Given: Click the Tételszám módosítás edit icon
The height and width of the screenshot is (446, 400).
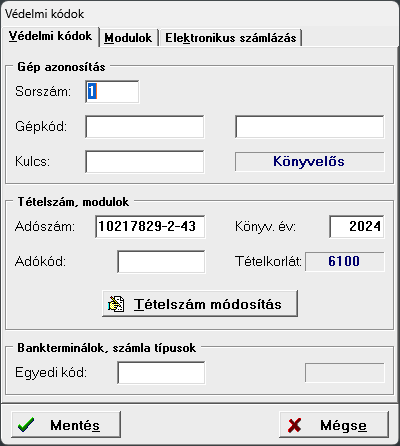Looking at the screenshot, I should tap(116, 304).
